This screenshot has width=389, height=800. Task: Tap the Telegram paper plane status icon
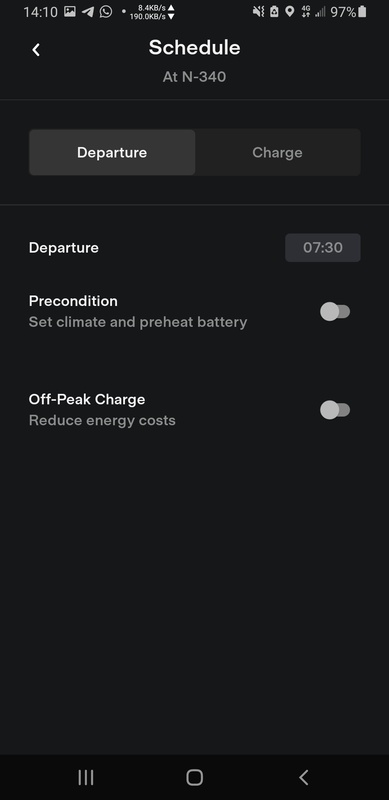(x=88, y=12)
